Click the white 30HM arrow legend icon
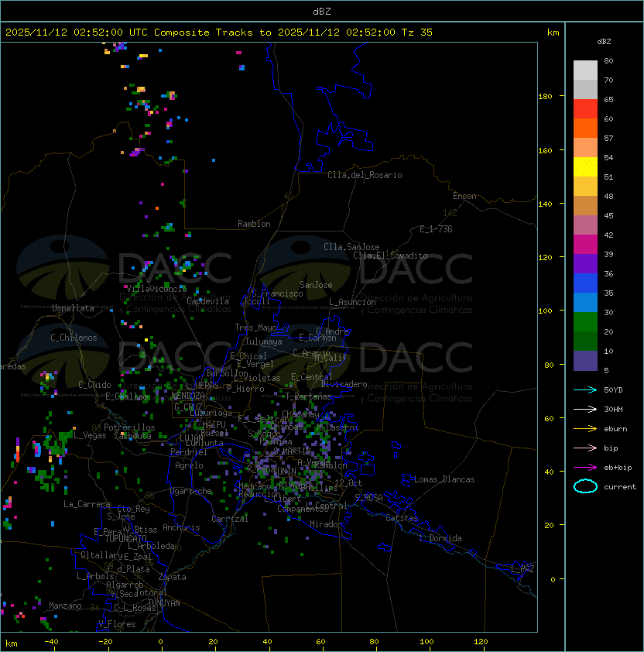This screenshot has height=652, width=644. tap(585, 409)
